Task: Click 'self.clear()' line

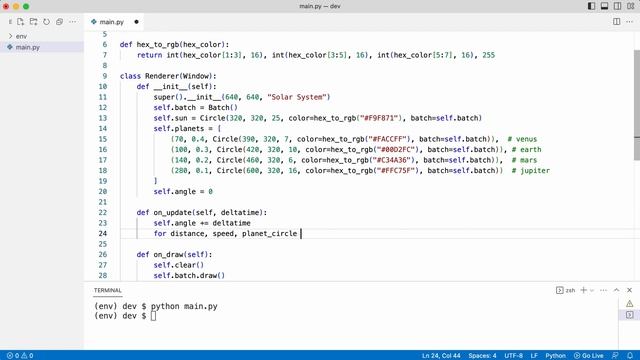Action: click(178, 265)
